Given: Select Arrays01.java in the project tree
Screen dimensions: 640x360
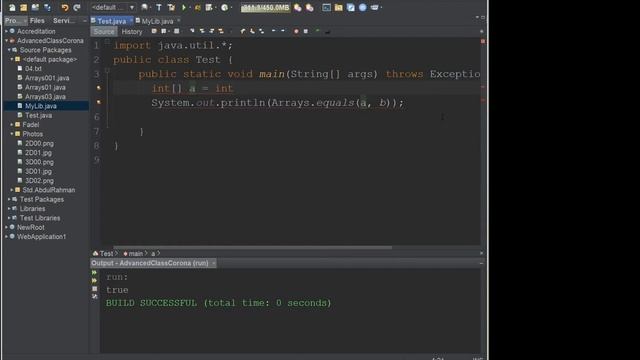Looking at the screenshot, I should (45, 87).
